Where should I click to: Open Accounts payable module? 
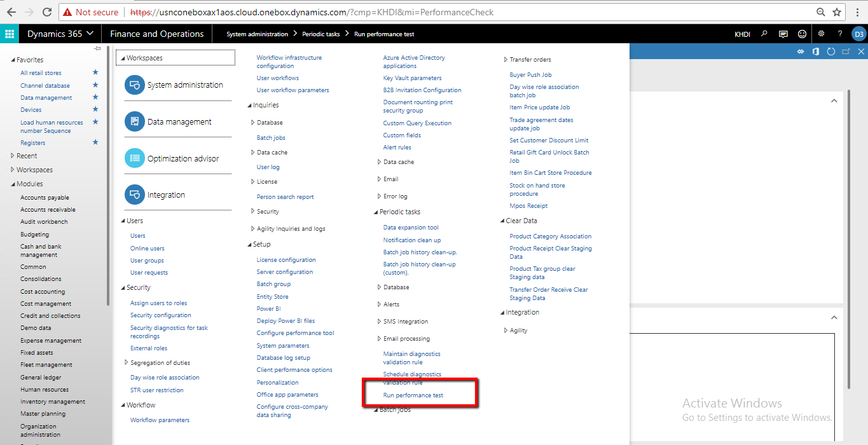point(45,198)
